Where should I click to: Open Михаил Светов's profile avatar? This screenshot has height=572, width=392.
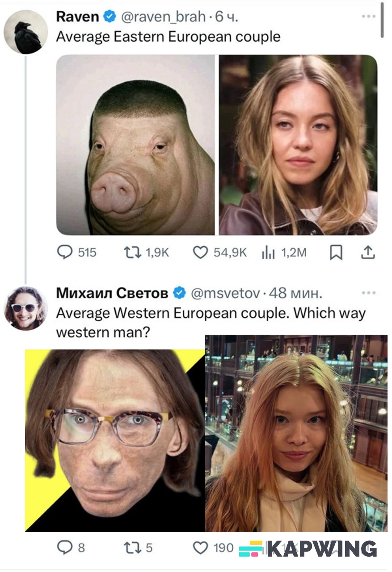(25, 308)
